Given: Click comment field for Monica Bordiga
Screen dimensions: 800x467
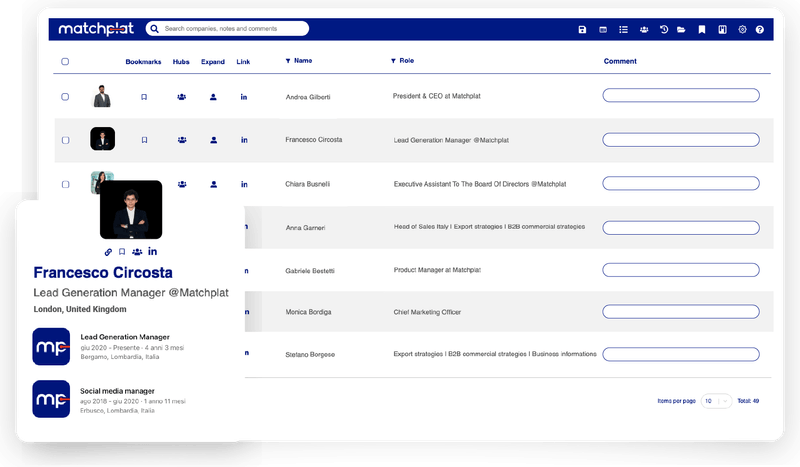Looking at the screenshot, I should point(681,312).
